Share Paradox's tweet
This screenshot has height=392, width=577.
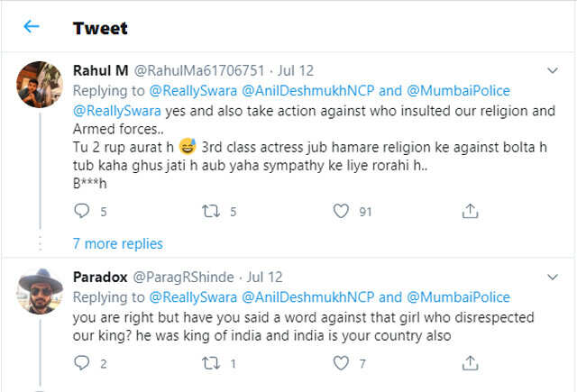(469, 363)
